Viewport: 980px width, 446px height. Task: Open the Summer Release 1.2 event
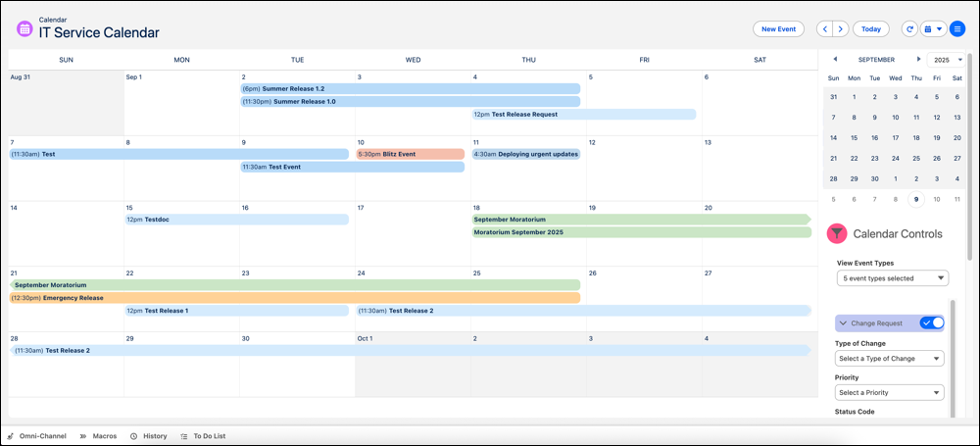(x=410, y=89)
